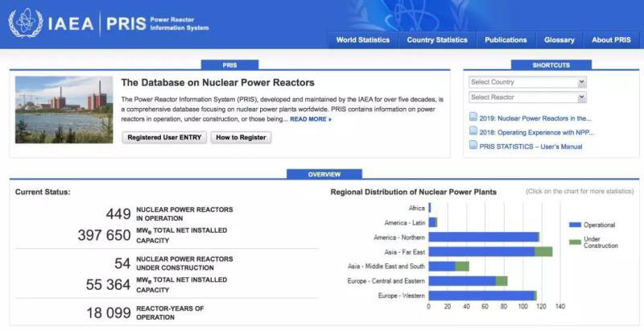Click the nuclear power plant photo
Screen dimensions: 644x331
(x=64, y=110)
